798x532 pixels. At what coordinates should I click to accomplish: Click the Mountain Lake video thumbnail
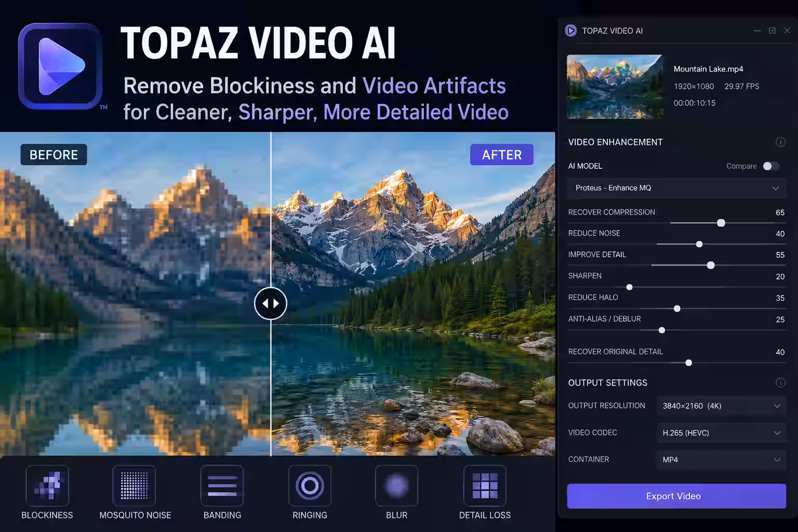click(616, 87)
